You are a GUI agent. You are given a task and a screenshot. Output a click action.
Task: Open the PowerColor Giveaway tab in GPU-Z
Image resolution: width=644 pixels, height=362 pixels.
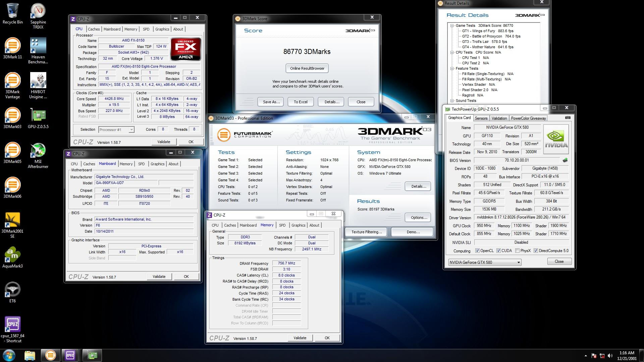528,118
